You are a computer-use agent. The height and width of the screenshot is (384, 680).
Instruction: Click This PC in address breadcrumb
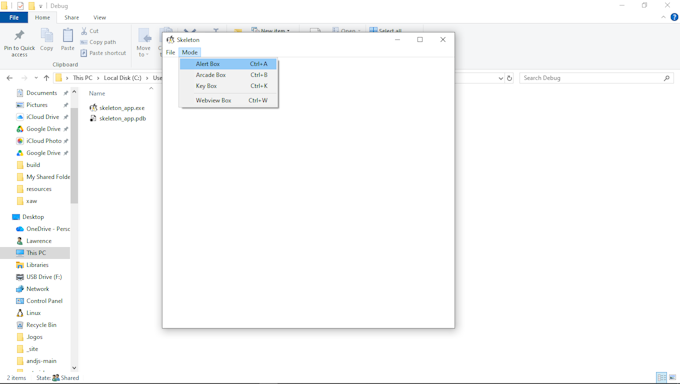tap(82, 78)
